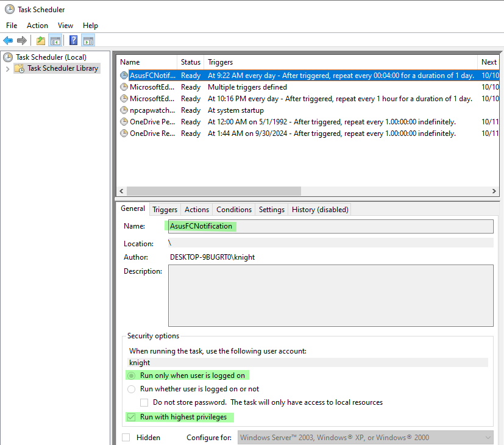Select the OneDrive Re... task row
Screen dimensions: 504x445
pos(308,133)
